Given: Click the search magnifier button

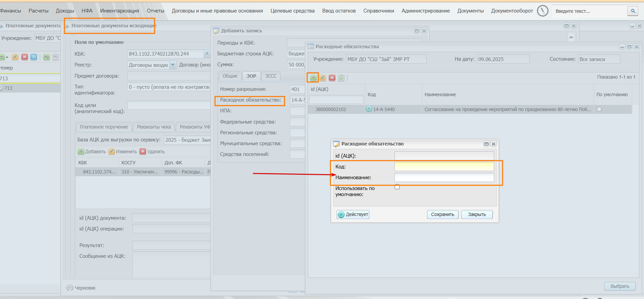Looking at the screenshot, I should click(x=633, y=11).
